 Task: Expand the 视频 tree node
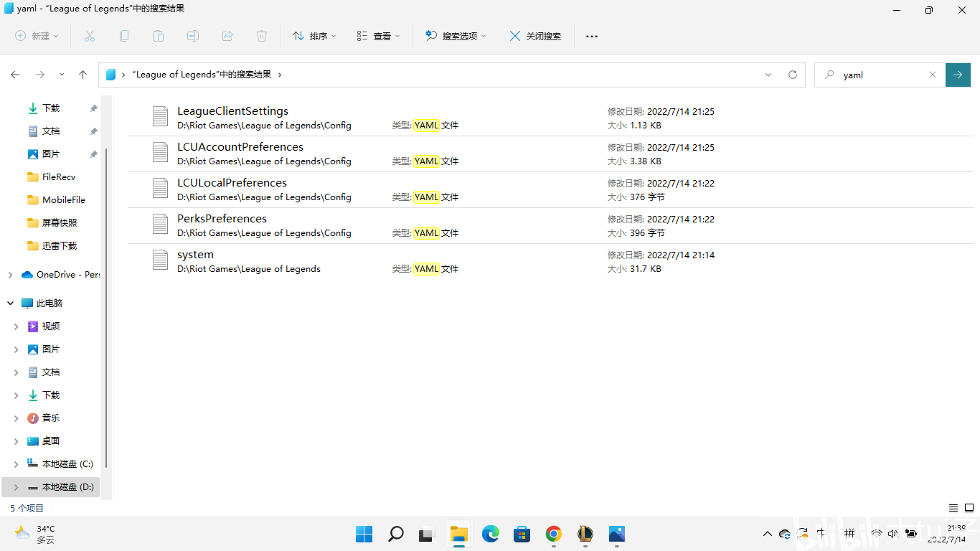click(17, 326)
